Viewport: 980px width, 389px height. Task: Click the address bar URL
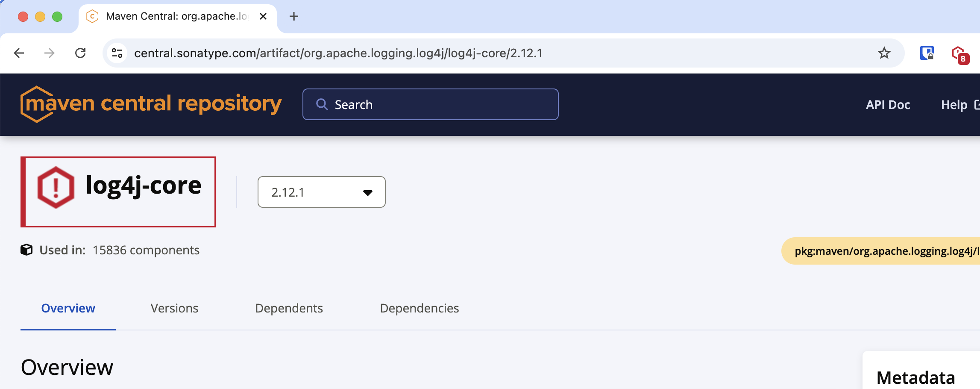[338, 53]
